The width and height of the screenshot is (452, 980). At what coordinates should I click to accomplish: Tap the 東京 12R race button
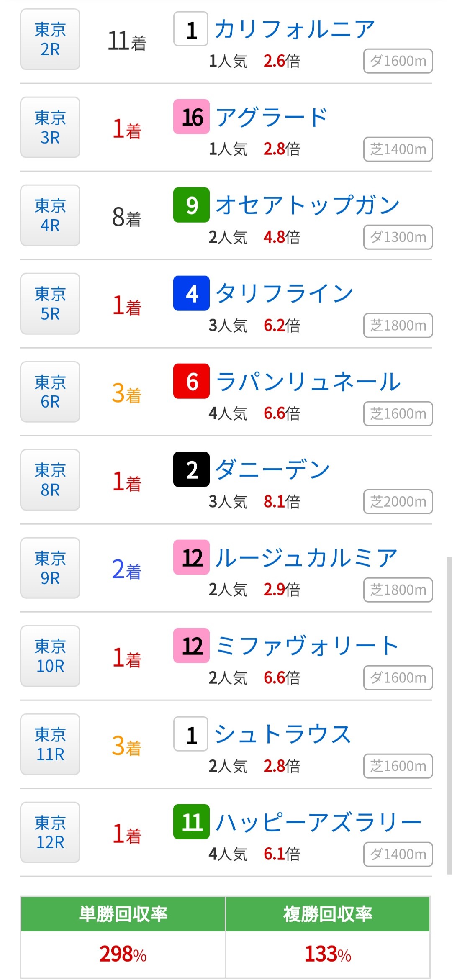coord(50,832)
